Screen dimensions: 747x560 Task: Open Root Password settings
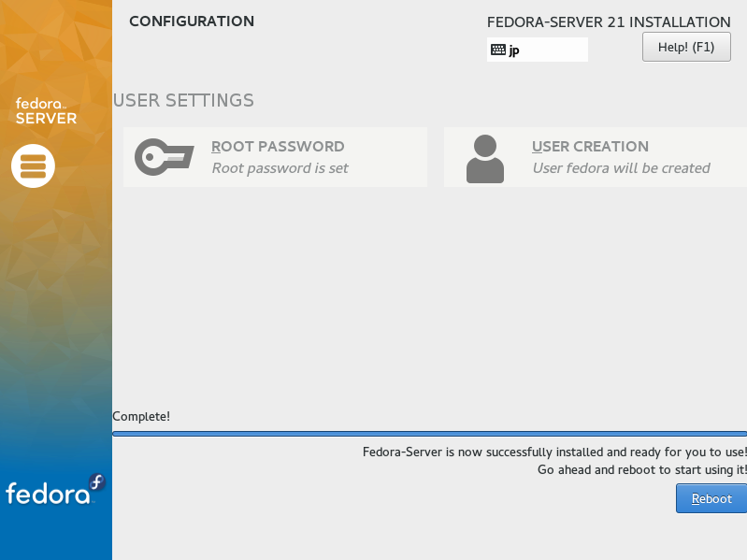275,157
